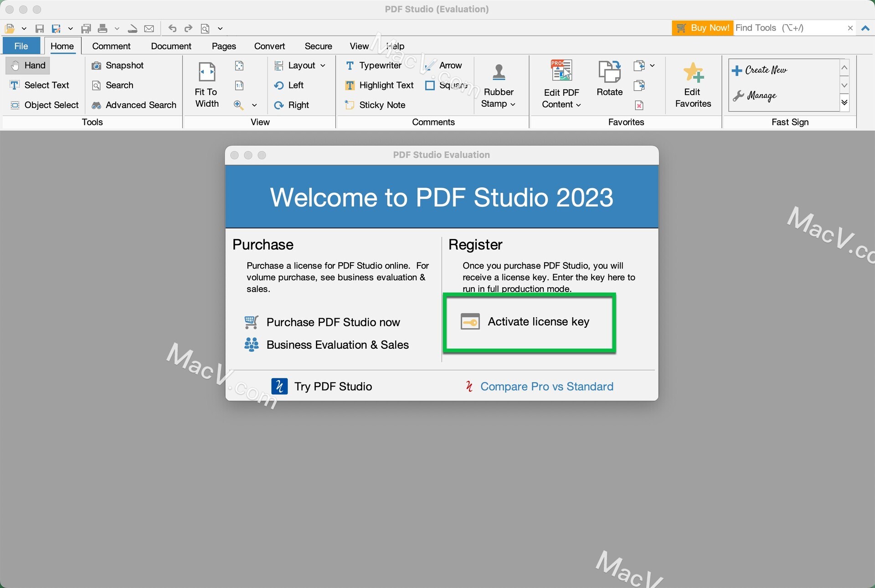Select the Home ribbon tab

point(62,46)
